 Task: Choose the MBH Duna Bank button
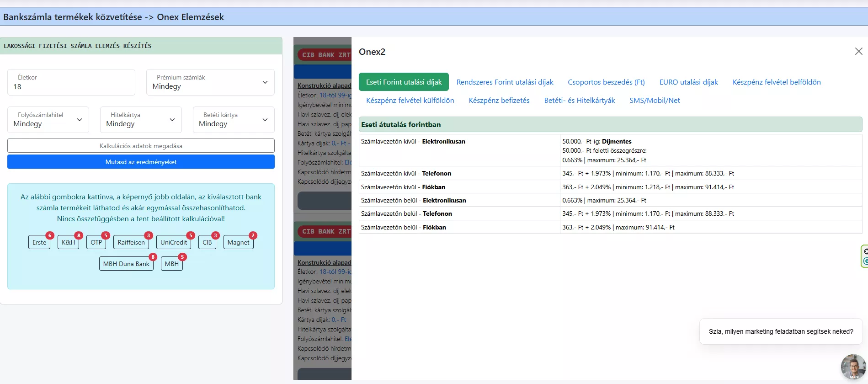point(126,264)
